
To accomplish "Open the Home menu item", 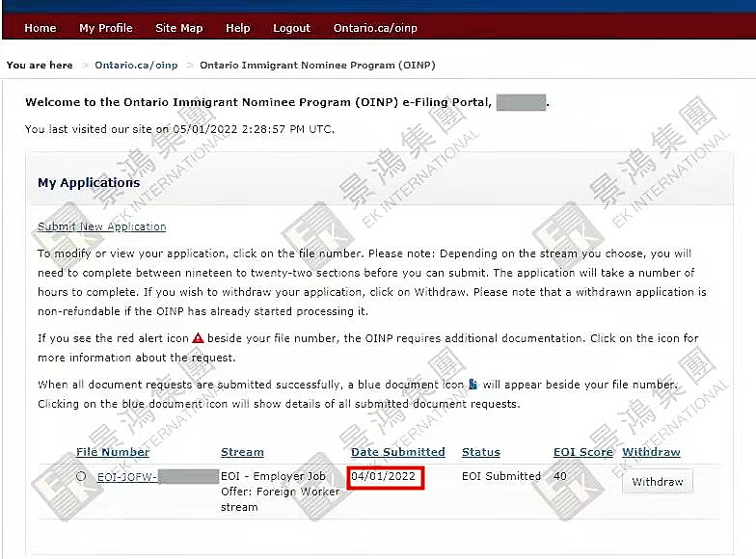I will (40, 28).
